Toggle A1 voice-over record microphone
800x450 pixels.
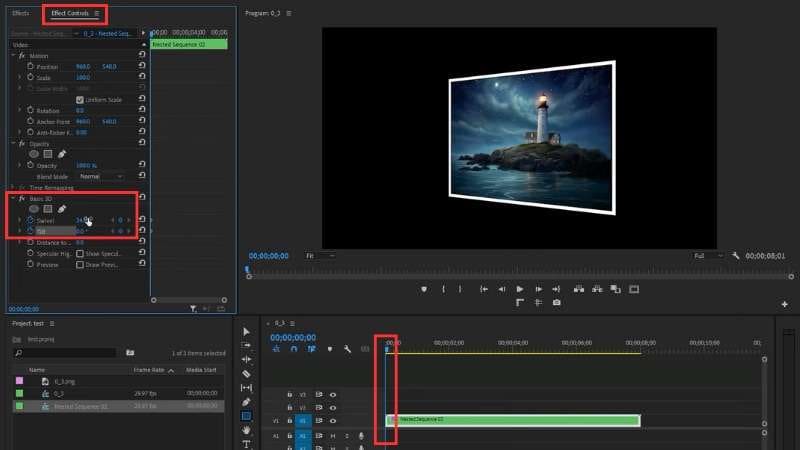point(361,436)
